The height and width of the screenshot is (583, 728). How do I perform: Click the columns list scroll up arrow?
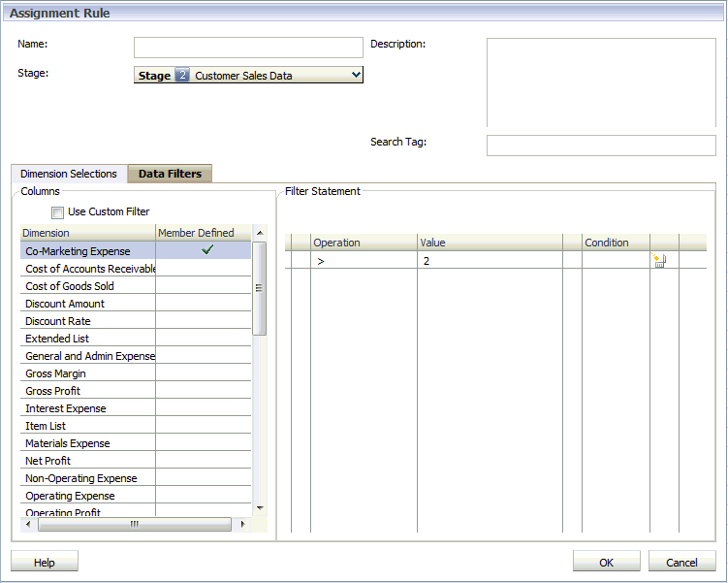tap(260, 233)
